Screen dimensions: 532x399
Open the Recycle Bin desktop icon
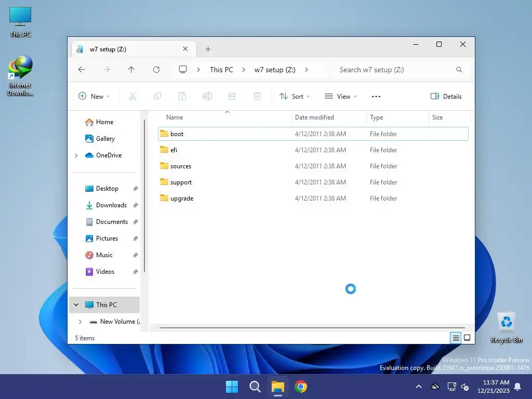coord(506,327)
